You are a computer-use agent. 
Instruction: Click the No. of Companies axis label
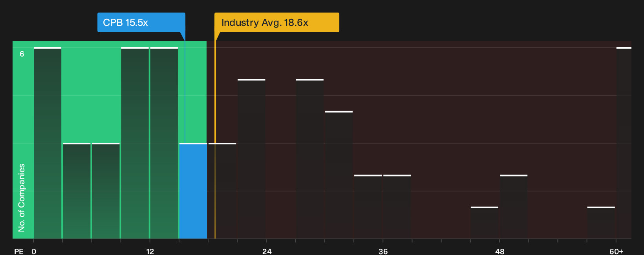[x=22, y=197]
